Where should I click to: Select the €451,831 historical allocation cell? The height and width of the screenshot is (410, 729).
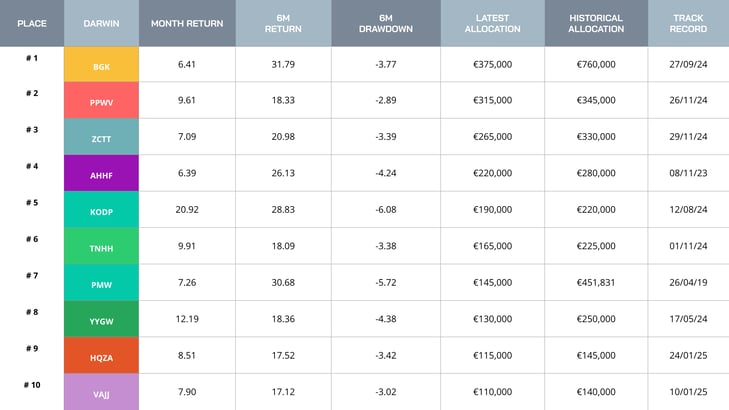click(x=596, y=282)
